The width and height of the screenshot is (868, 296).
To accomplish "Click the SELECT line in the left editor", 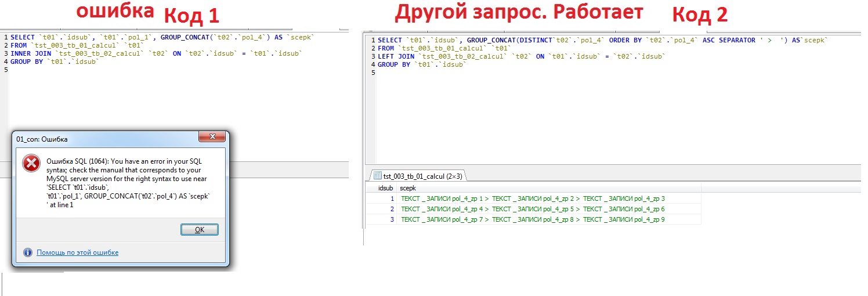I will pos(162,37).
